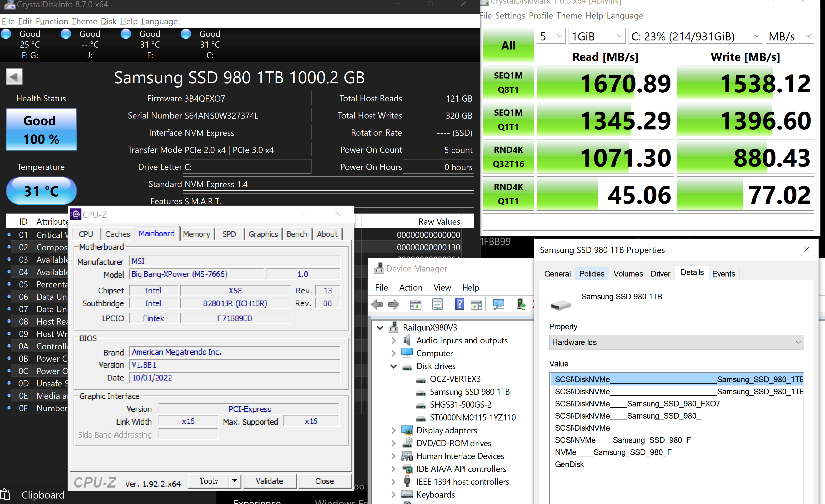Screen dimensions: 825x504
Task: Collapse the Disk drives node
Action: tap(393, 366)
